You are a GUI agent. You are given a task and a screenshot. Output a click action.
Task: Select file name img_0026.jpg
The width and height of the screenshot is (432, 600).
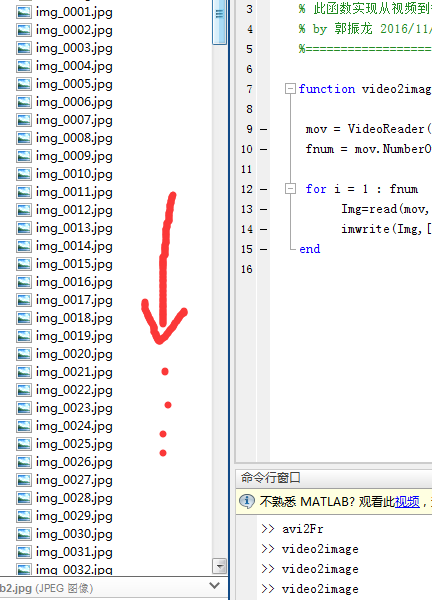click(74, 462)
